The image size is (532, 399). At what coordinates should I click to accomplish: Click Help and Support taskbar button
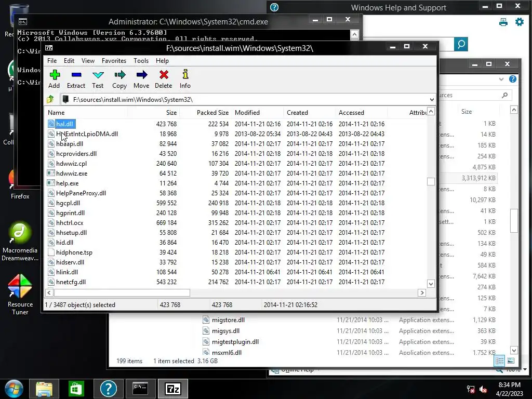pos(108,389)
